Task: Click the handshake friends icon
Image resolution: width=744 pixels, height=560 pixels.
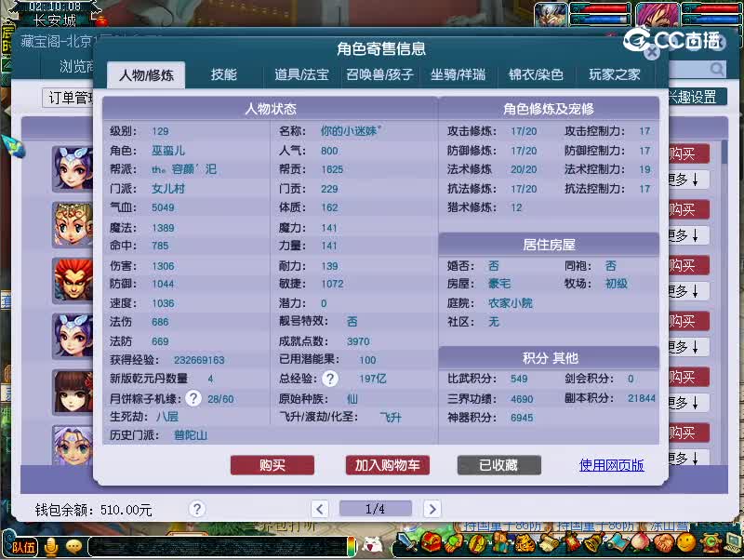Action: click(663, 544)
